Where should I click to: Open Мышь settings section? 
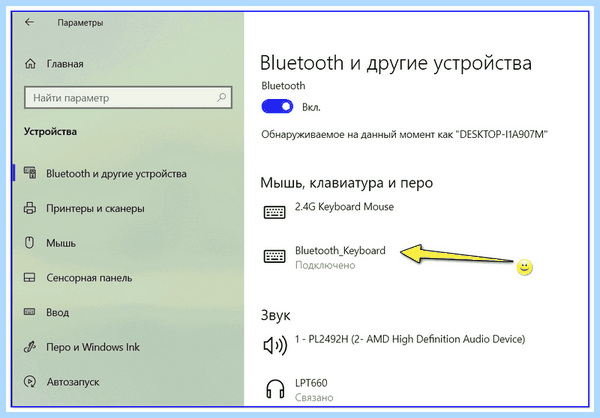(61, 243)
